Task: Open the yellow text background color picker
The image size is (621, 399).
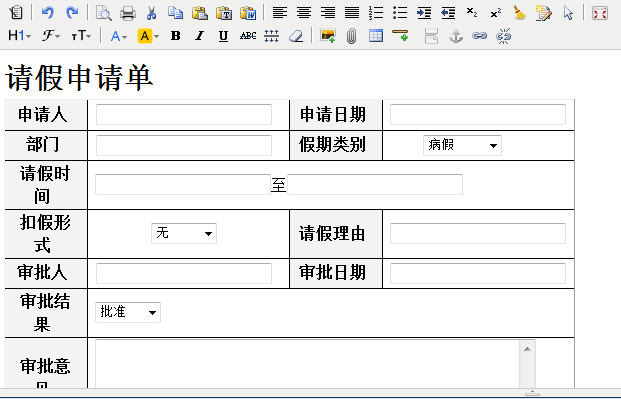Action: 148,36
